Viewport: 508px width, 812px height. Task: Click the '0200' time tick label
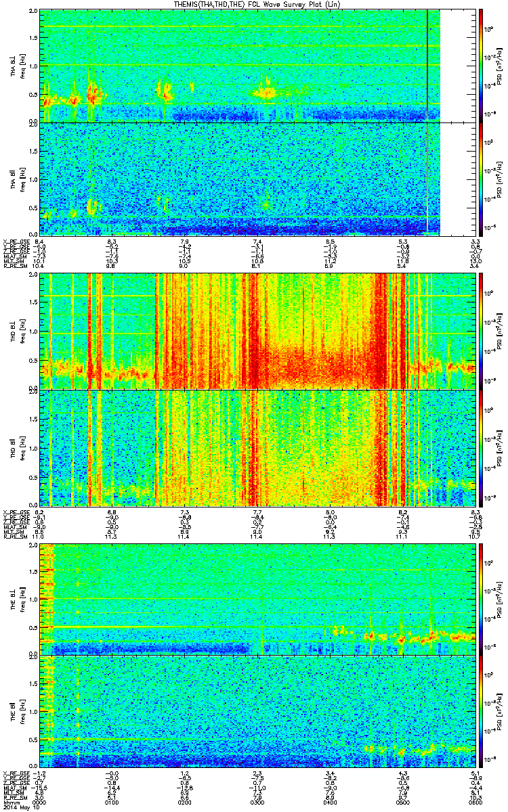tap(184, 803)
